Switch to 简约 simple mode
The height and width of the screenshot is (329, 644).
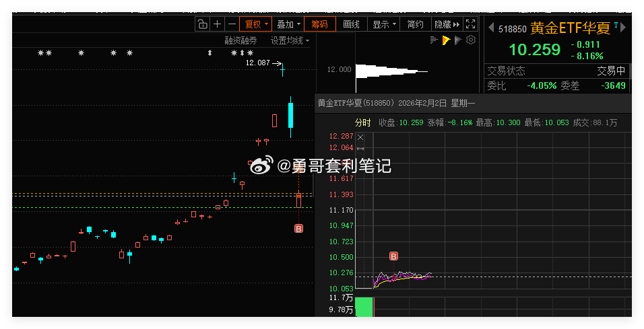click(x=415, y=24)
